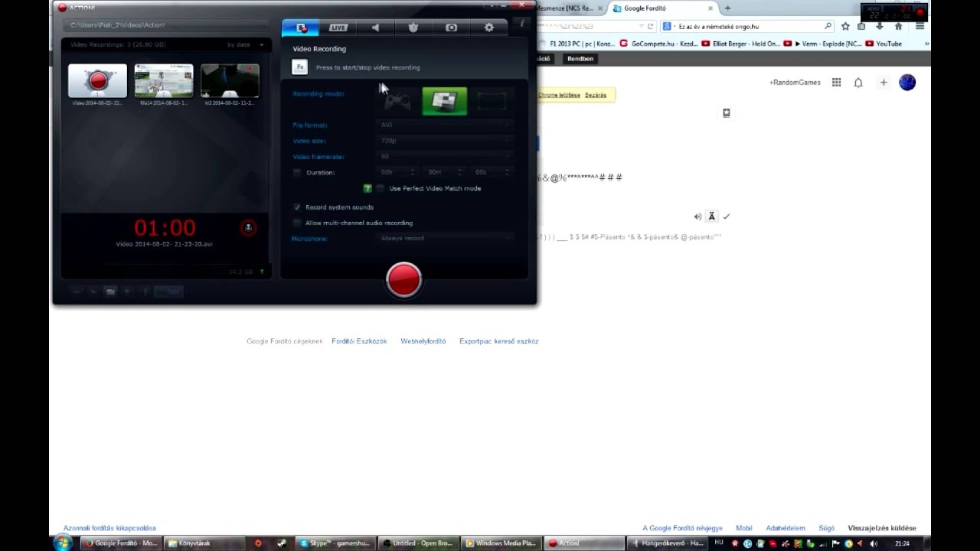This screenshot has height=551, width=980.
Task: Click the YouTube upload button in bottom toolbar
Action: pos(168,291)
